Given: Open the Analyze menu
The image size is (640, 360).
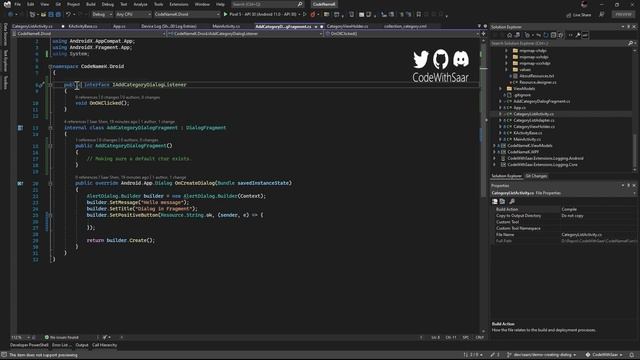Looking at the screenshot, I should (x=140, y=4).
